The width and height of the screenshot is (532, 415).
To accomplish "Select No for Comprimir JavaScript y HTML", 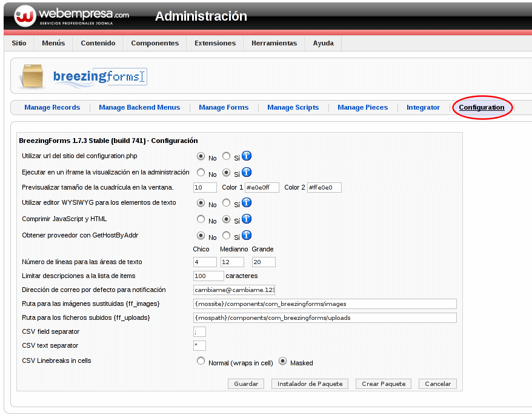I will pyautogui.click(x=201, y=219).
